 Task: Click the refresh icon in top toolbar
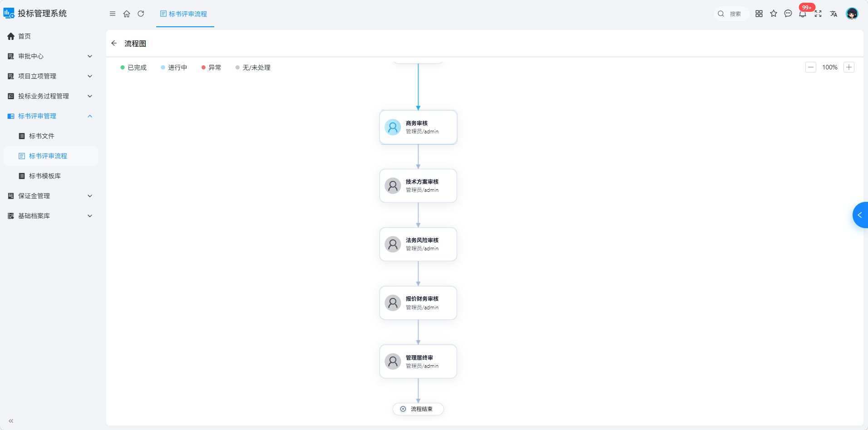(x=141, y=14)
